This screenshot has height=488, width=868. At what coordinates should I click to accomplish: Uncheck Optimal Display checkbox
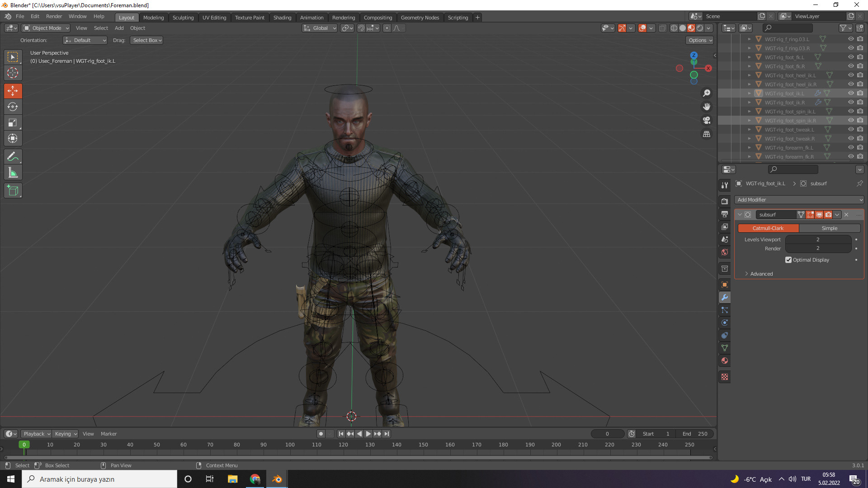(x=788, y=260)
